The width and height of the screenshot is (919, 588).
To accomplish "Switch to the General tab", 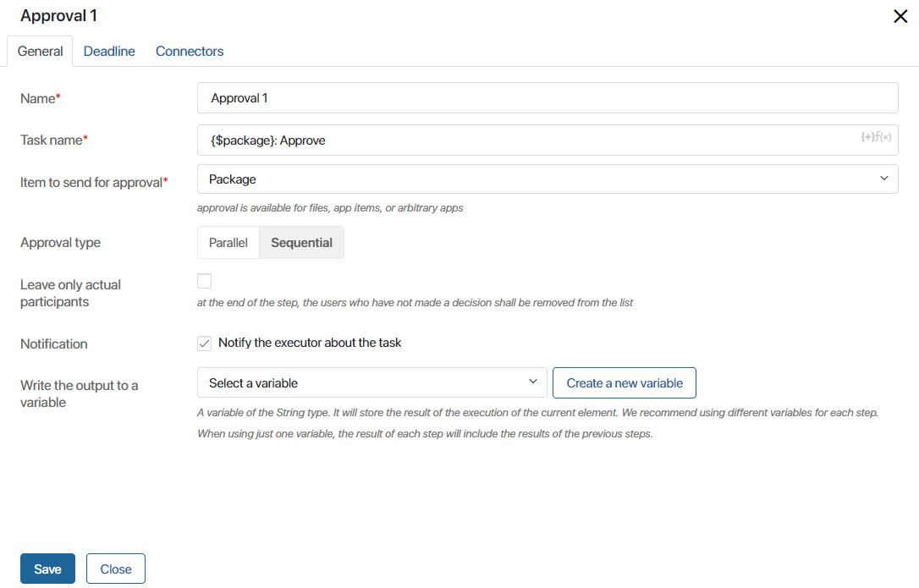I will tap(40, 51).
